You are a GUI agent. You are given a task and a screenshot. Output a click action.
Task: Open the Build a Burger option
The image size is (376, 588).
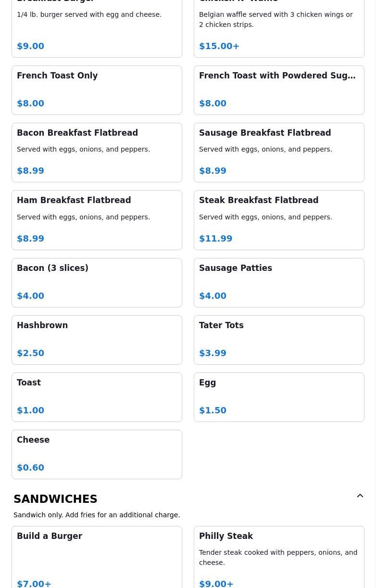click(97, 558)
